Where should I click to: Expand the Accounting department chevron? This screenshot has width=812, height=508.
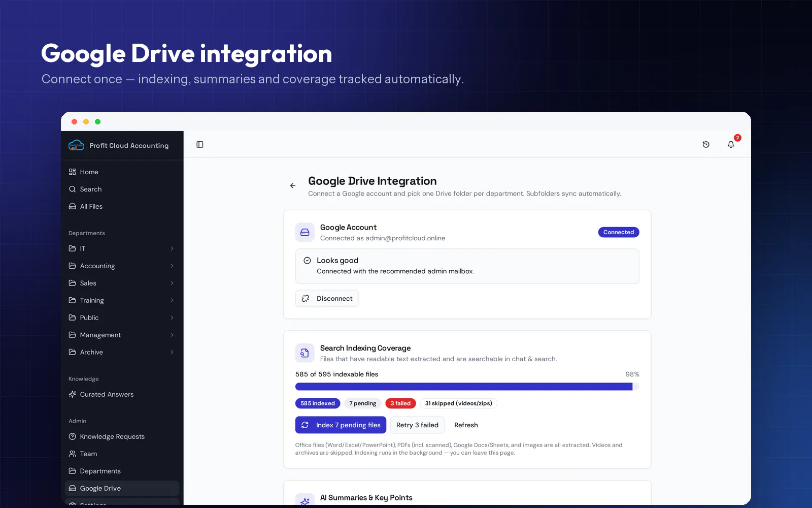tap(172, 266)
